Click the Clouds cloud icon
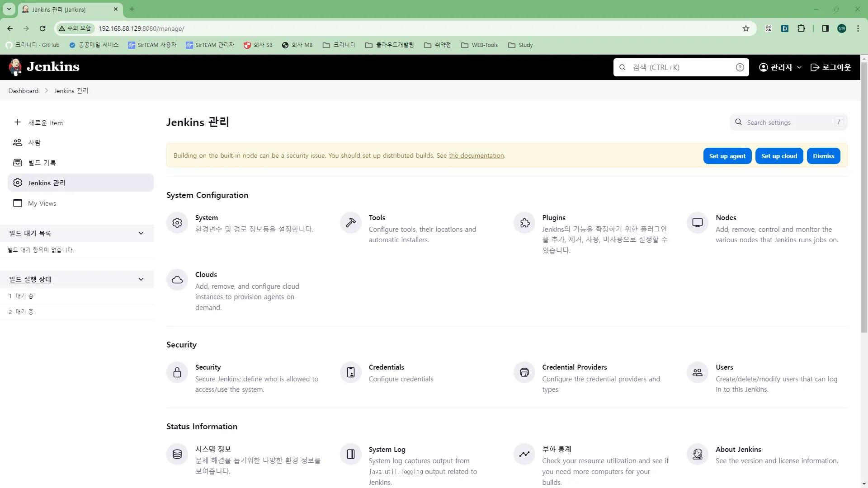 [x=177, y=280]
